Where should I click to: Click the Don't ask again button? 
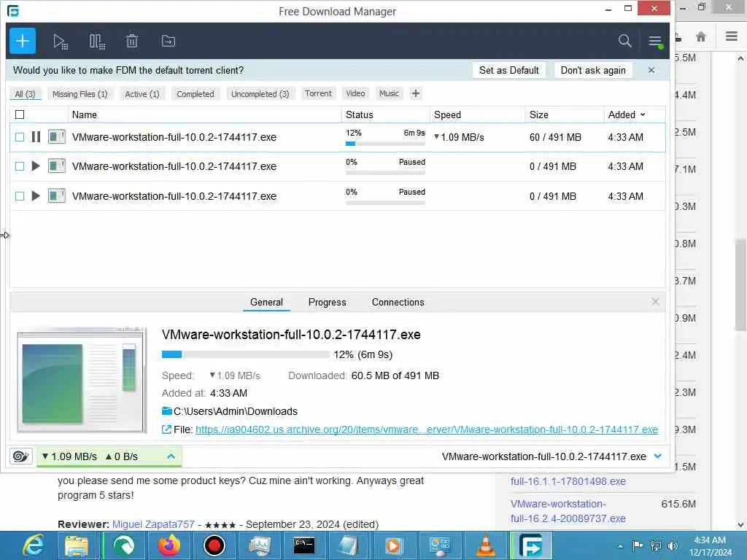593,70
